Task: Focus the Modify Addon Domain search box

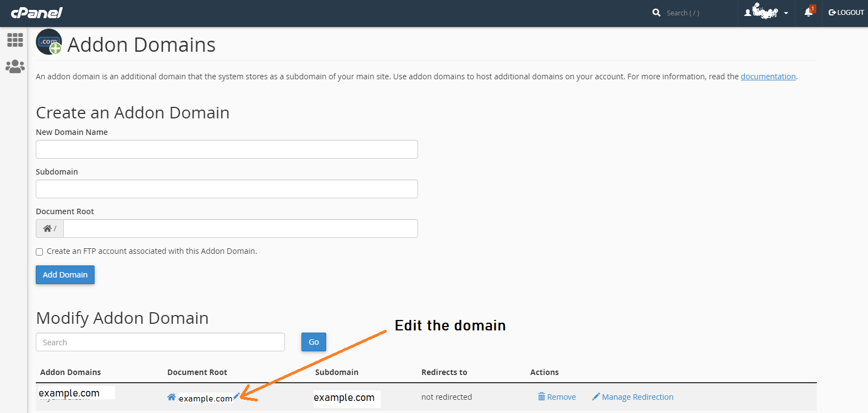Action: [x=160, y=342]
